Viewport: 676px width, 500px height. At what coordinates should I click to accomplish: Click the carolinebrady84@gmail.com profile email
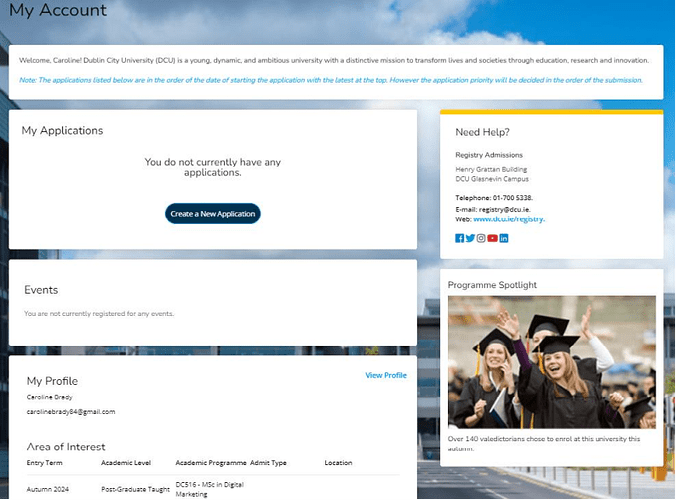click(70, 411)
